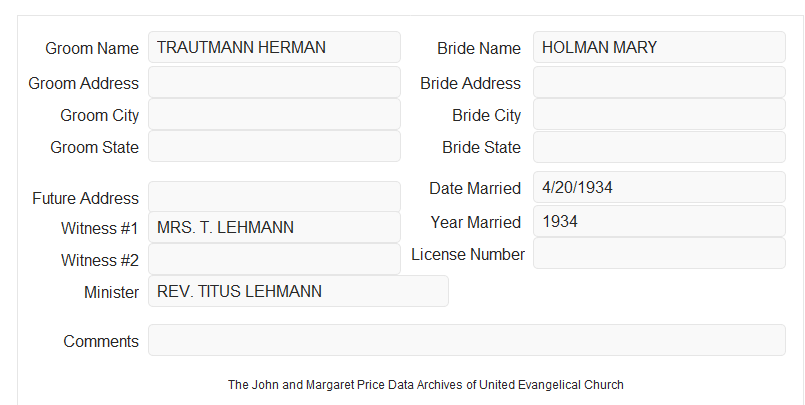The height and width of the screenshot is (405, 805).
Task: Click the Witness #1 field MRS. T. LEHMANN
Action: click(x=274, y=227)
